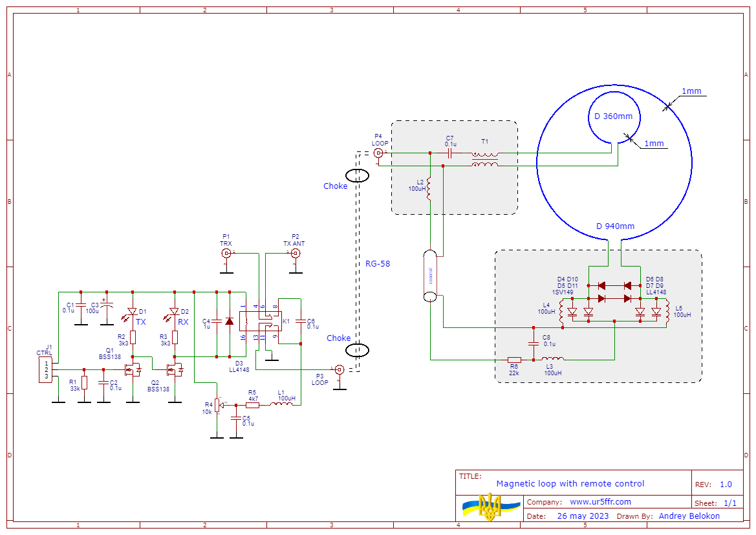Select the coaxial cable symbol
The height and width of the screenshot is (535, 756).
431,276
